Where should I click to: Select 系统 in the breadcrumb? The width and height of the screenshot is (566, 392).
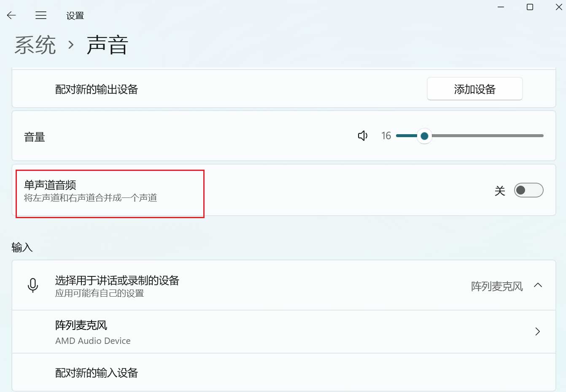tap(35, 44)
